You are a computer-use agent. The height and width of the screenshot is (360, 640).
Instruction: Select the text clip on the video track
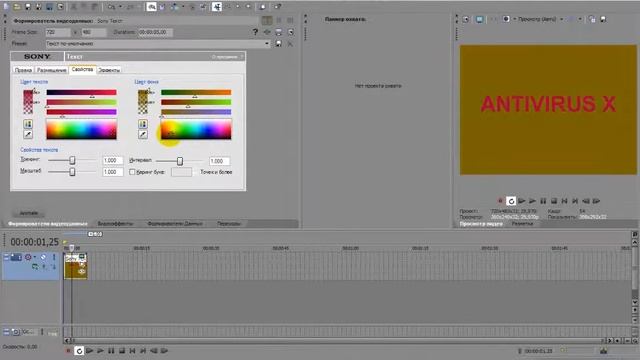coord(76,266)
